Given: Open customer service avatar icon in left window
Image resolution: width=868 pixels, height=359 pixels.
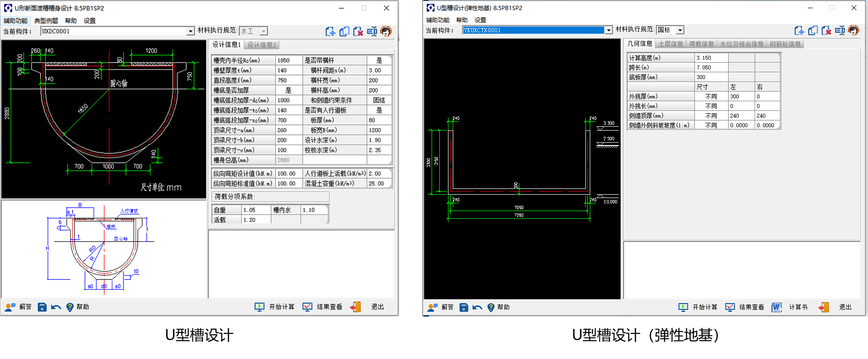Looking at the screenshot, I should click(386, 31).
